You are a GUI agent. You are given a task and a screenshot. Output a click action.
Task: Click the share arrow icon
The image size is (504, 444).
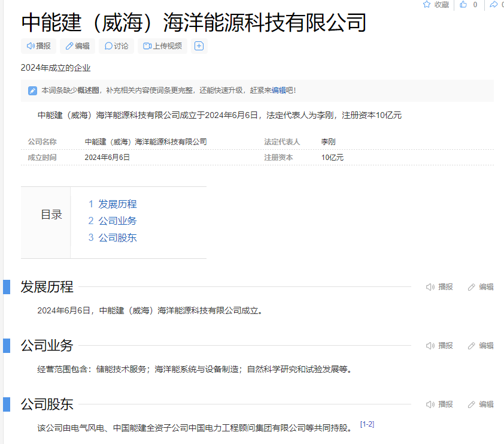tap(493, 5)
